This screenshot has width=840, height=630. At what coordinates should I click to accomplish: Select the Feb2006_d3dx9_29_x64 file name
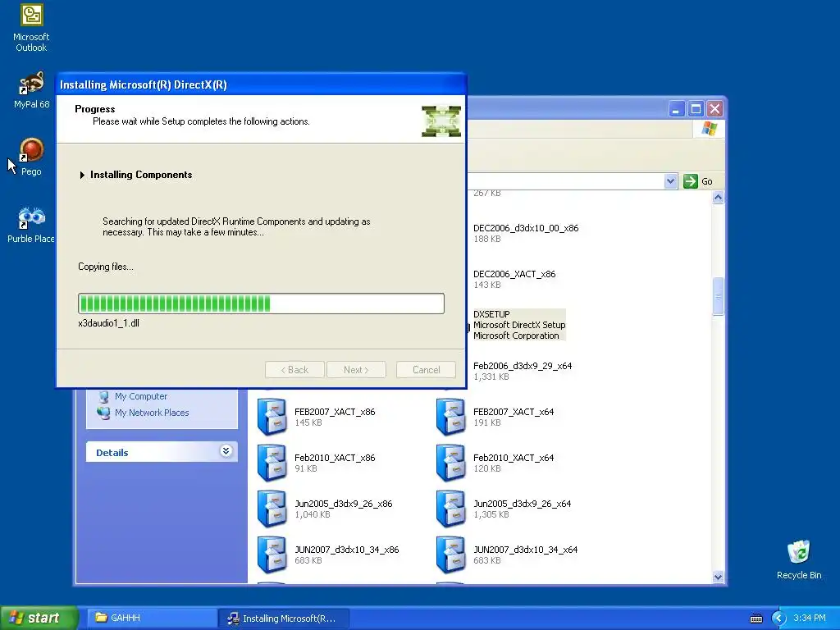point(523,366)
